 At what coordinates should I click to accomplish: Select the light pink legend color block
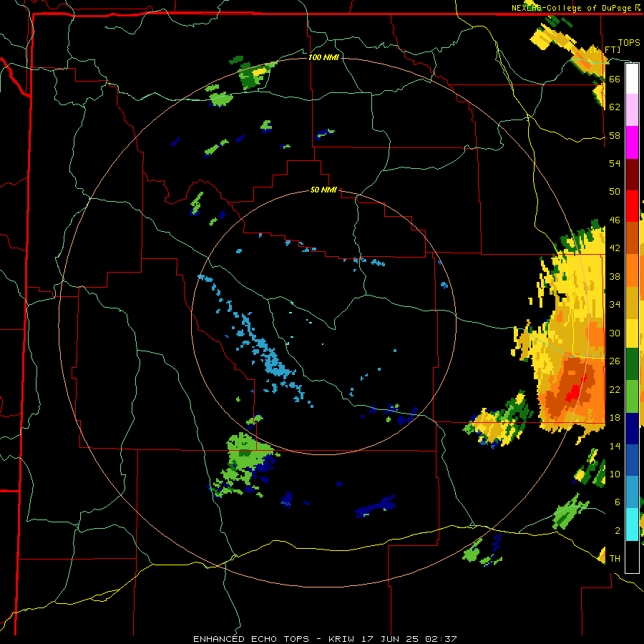(632, 109)
